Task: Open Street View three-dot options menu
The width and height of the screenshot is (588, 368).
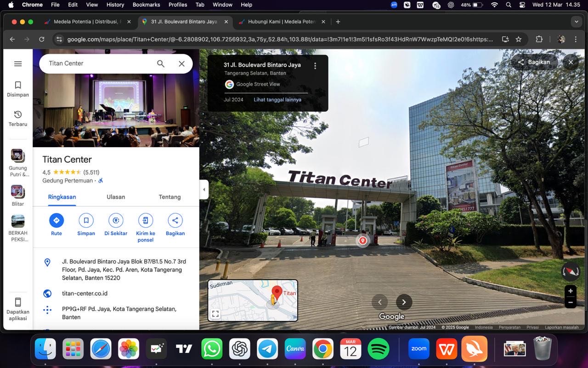Action: point(315,66)
